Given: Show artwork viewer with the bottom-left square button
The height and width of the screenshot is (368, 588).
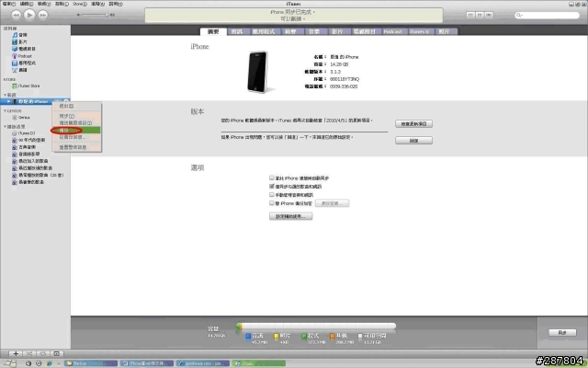Looking at the screenshot, I should (57, 353).
